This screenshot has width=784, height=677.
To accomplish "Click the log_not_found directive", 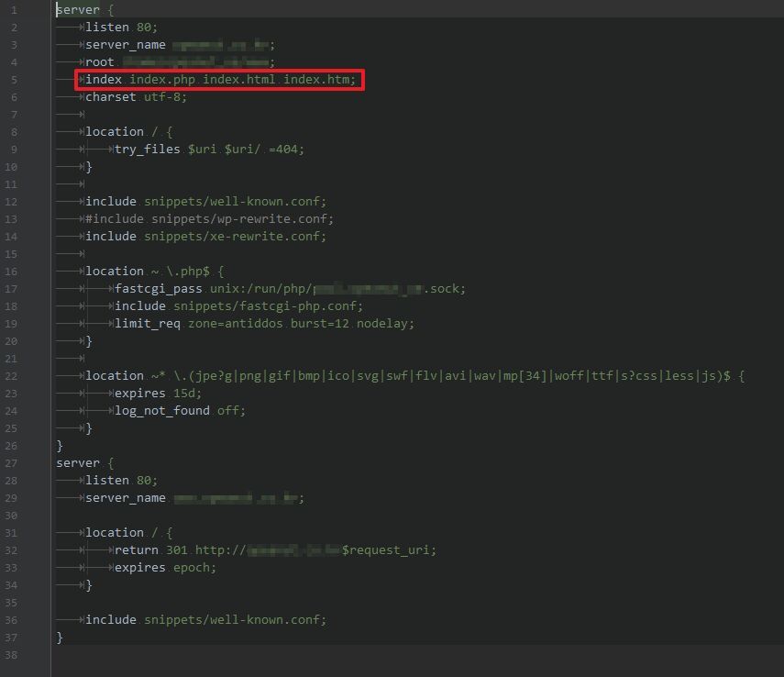I will pyautogui.click(x=162, y=410).
